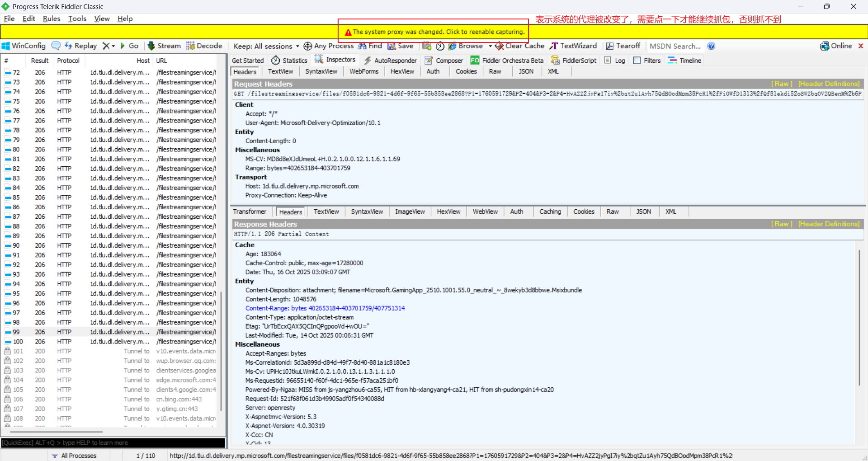This screenshot has width=868, height=461.
Task: Select tunnel session 106 cn.bing.com
Action: pos(110,399)
